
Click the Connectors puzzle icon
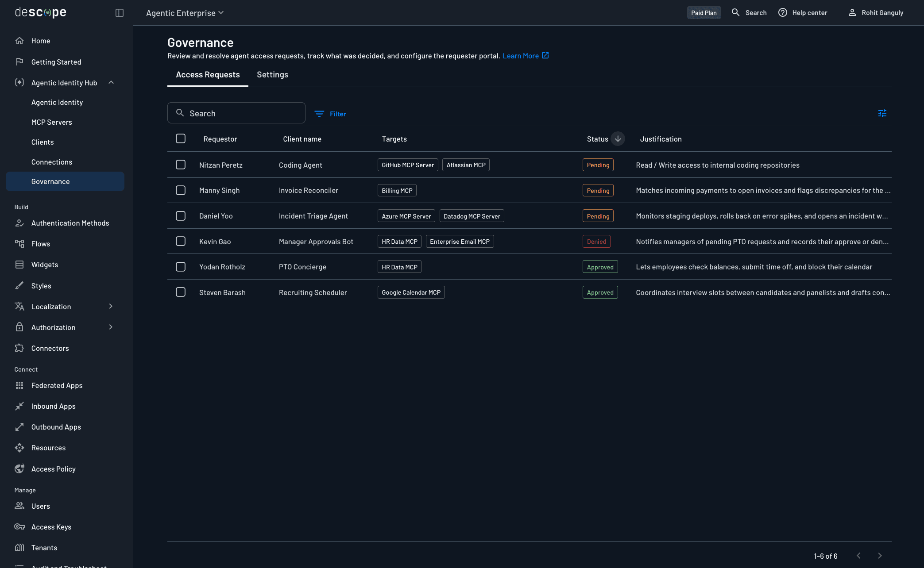(19, 348)
